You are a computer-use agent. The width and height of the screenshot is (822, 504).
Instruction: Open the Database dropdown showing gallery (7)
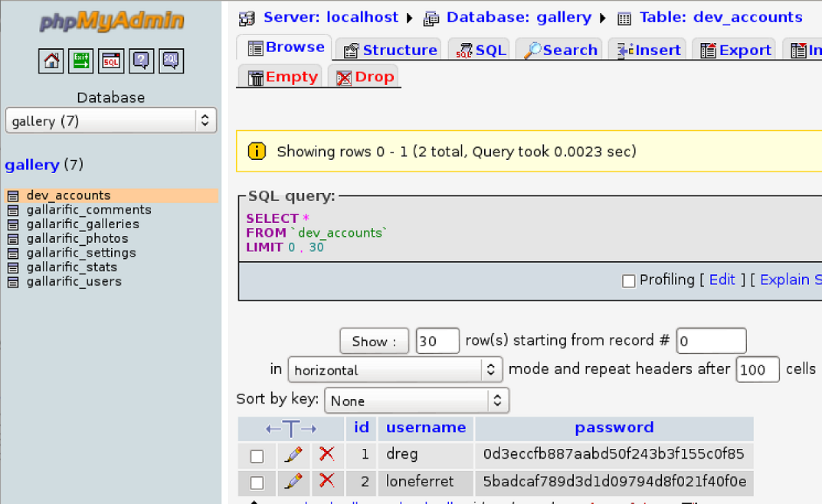point(111,121)
